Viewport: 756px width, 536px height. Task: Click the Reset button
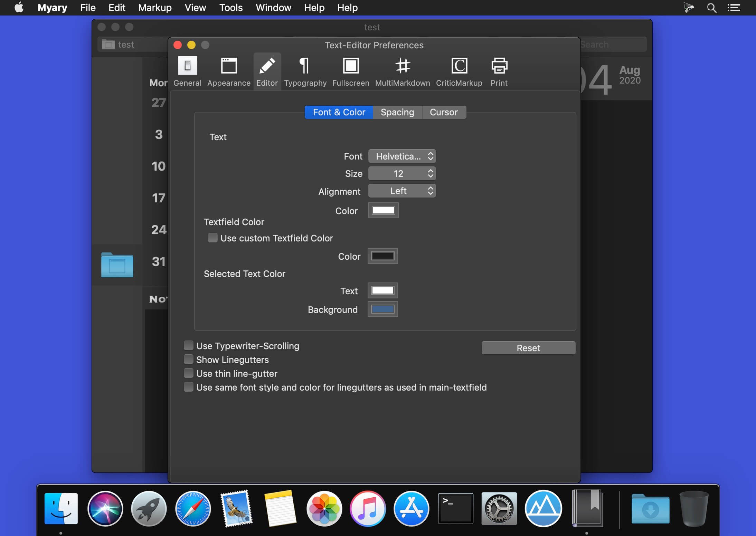pyautogui.click(x=528, y=348)
